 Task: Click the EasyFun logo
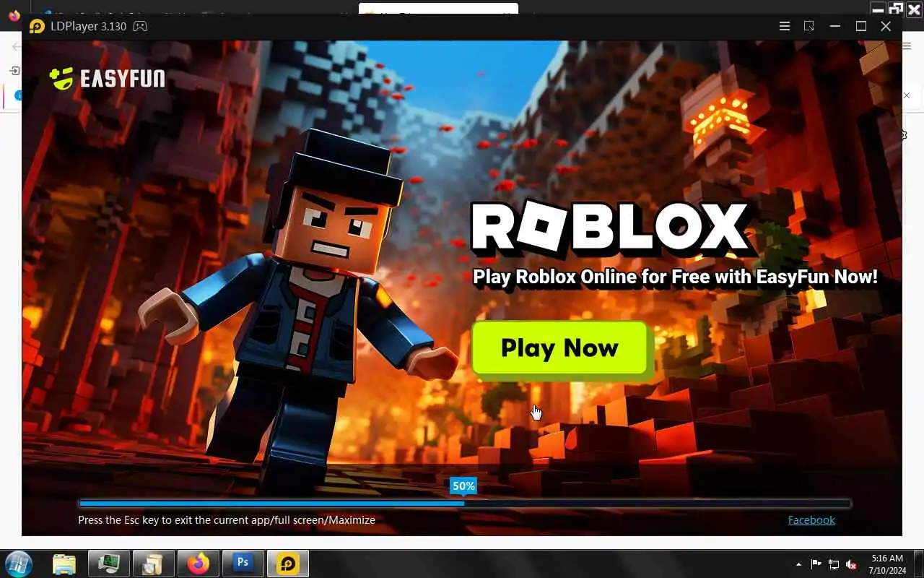[108, 78]
